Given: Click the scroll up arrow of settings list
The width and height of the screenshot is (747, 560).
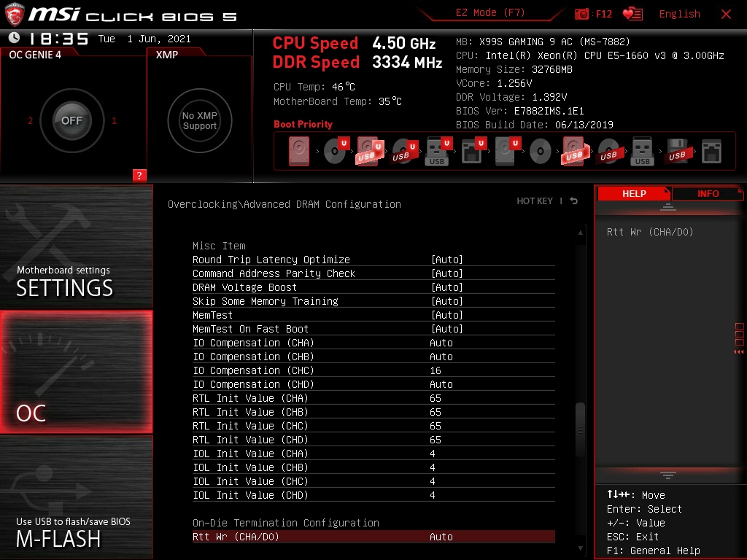Looking at the screenshot, I should point(580,233).
